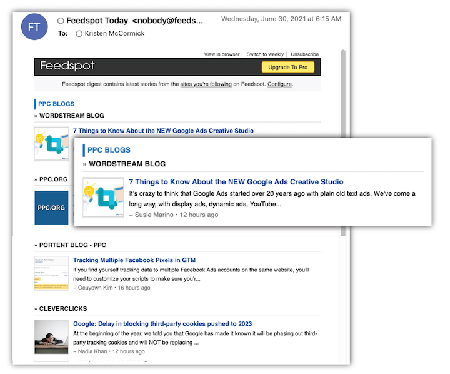This screenshot has width=450, height=374.
Task: Click CLEVERCLICKS section heading
Action: [x=63, y=309]
